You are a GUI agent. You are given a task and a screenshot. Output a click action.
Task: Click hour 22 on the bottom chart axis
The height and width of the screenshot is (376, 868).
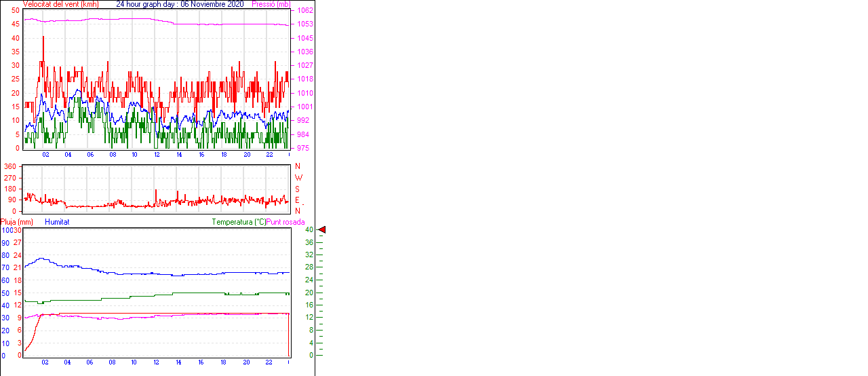click(269, 362)
